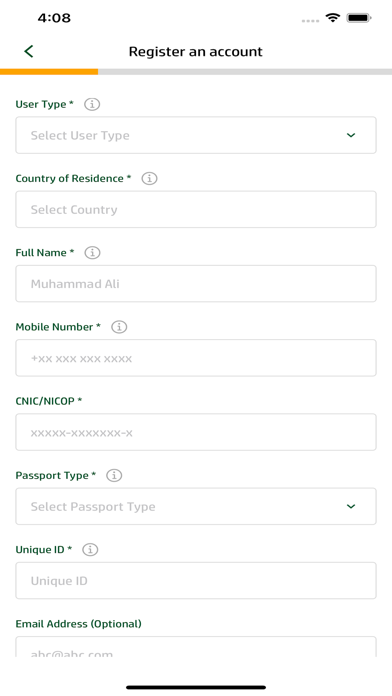Open the Select Country picker field

click(196, 210)
